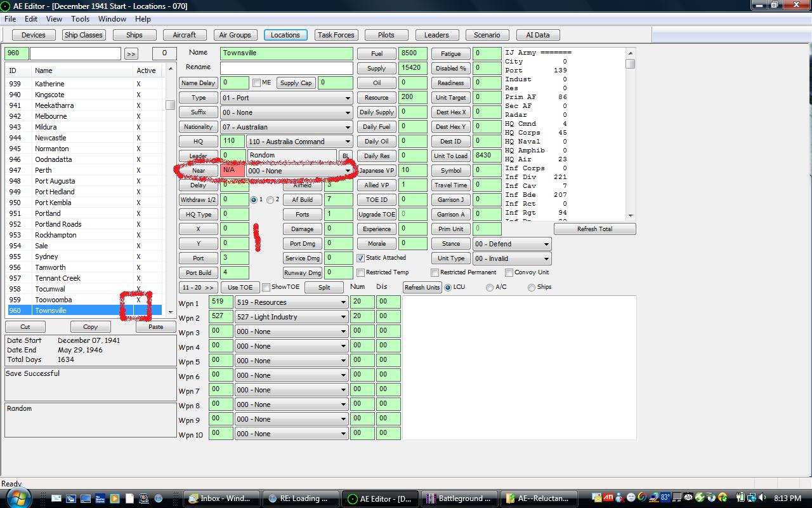Click the Copy button
Viewport: 812px width, 508px height.
click(x=90, y=327)
